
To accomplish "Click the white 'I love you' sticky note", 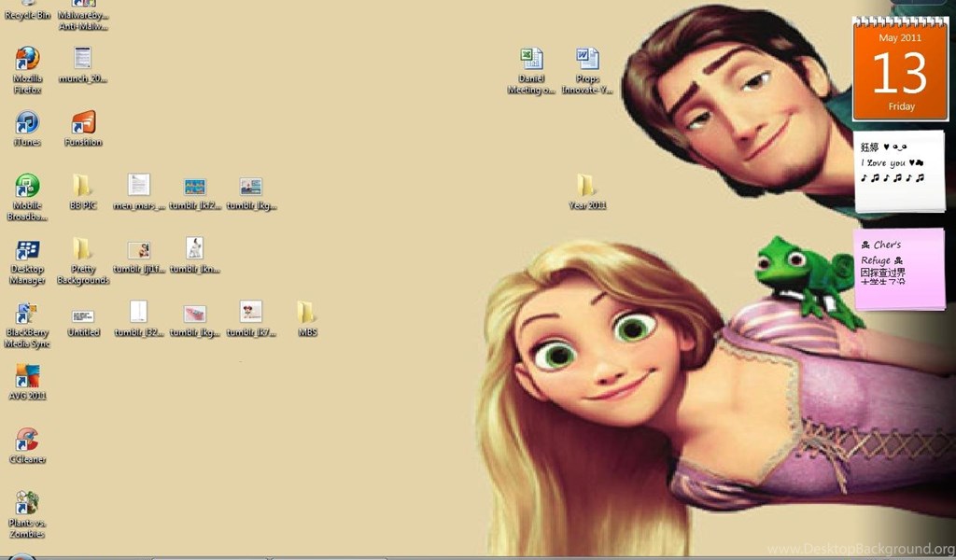I will [899, 171].
